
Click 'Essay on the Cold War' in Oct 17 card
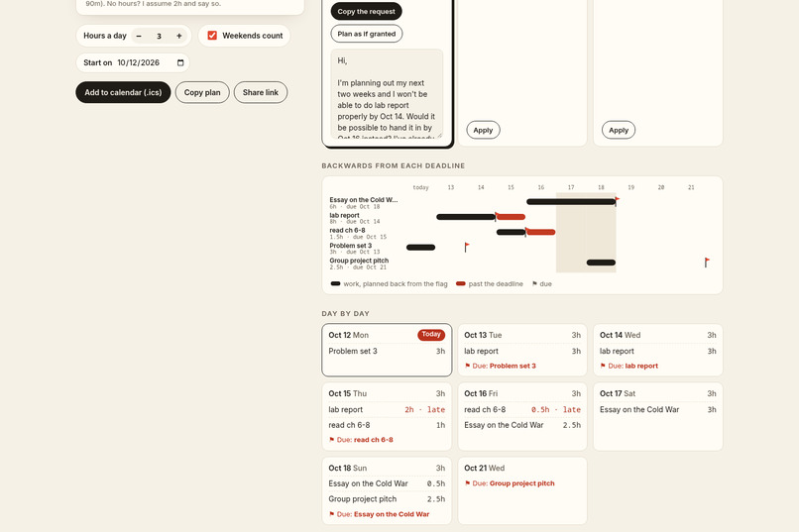(639, 409)
